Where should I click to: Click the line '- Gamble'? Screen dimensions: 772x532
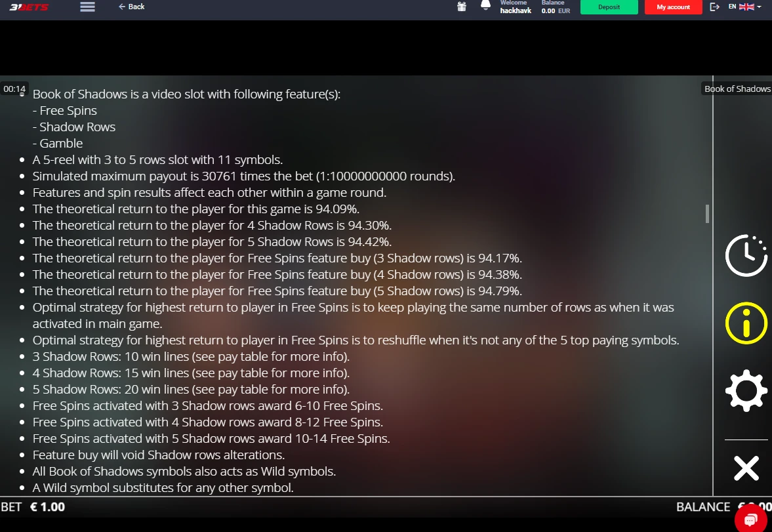click(x=58, y=144)
